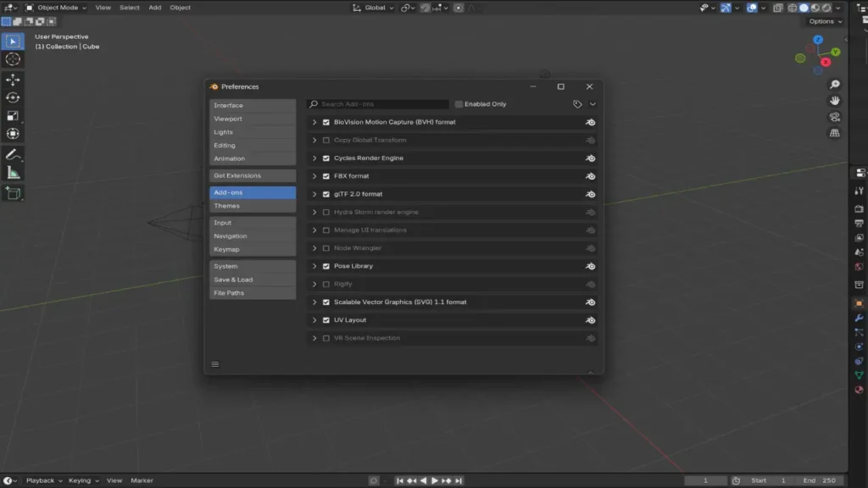868x488 pixels.
Task: Click the viewport zoom magnifier icon
Action: click(x=834, y=85)
